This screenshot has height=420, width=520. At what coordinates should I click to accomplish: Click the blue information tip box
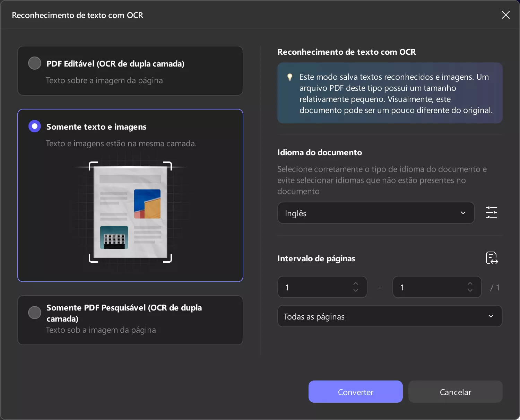coord(390,93)
